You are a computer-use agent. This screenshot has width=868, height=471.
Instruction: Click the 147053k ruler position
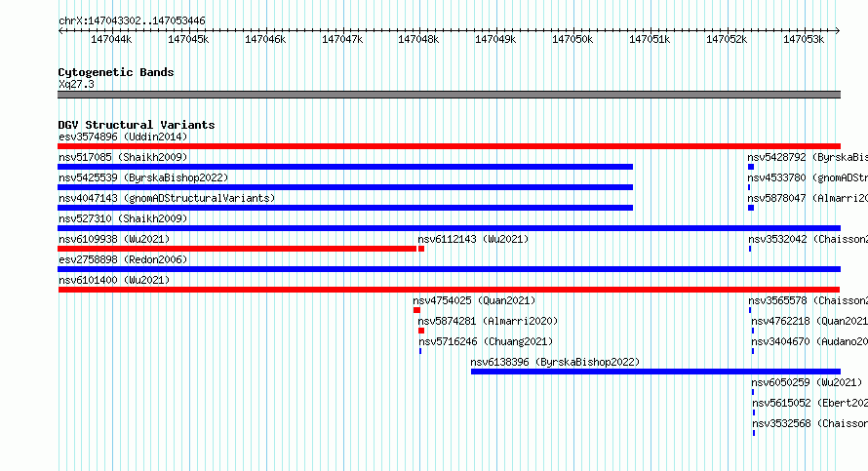804,39
